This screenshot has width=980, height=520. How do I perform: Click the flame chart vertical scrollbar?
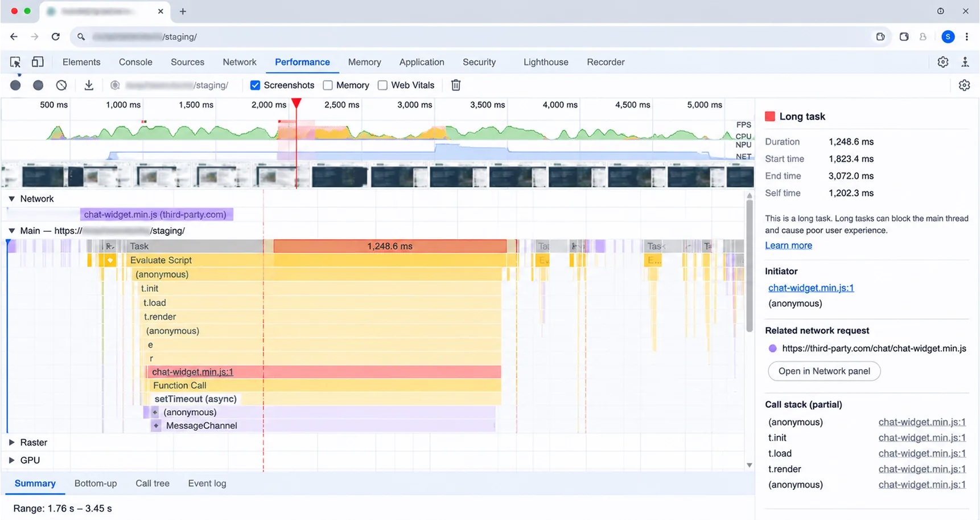(750, 266)
